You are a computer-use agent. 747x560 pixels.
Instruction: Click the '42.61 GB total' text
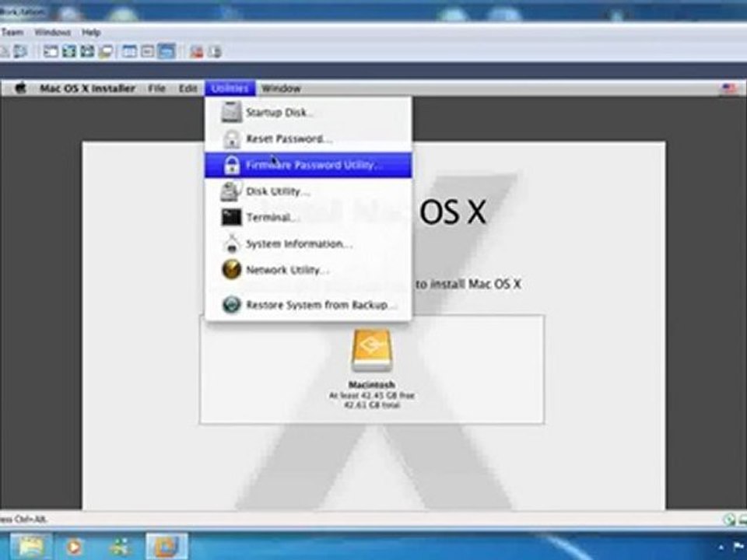(x=372, y=405)
